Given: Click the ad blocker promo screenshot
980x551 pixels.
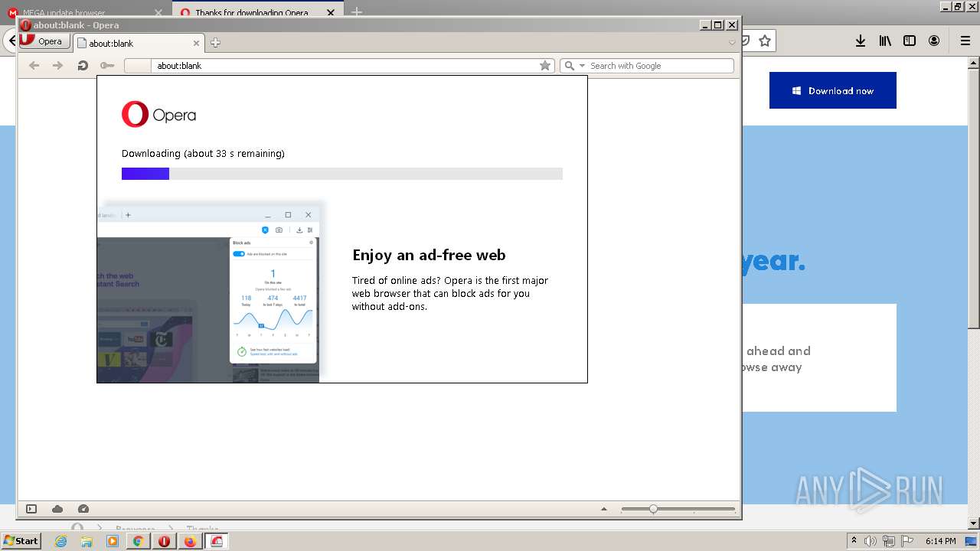Looking at the screenshot, I should 208,292.
